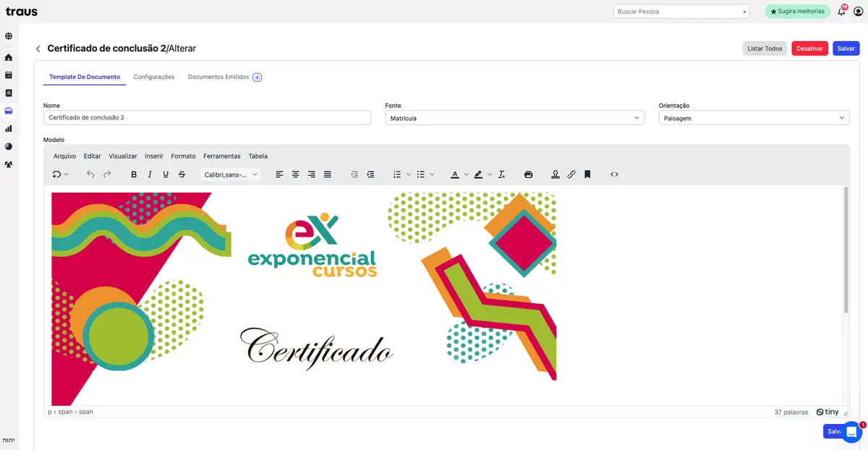Image resolution: width=868 pixels, height=450 pixels.
Task: Expand the numbered list style arrow
Action: (409, 174)
